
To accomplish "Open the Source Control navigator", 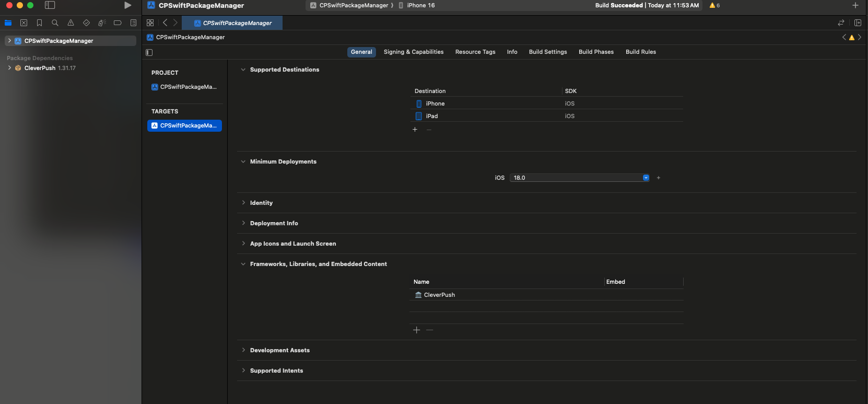I will (x=24, y=23).
